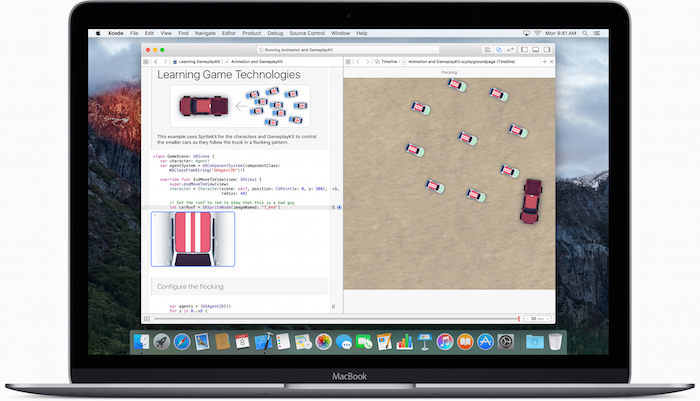Click the Configure the flocking section heading

point(190,287)
